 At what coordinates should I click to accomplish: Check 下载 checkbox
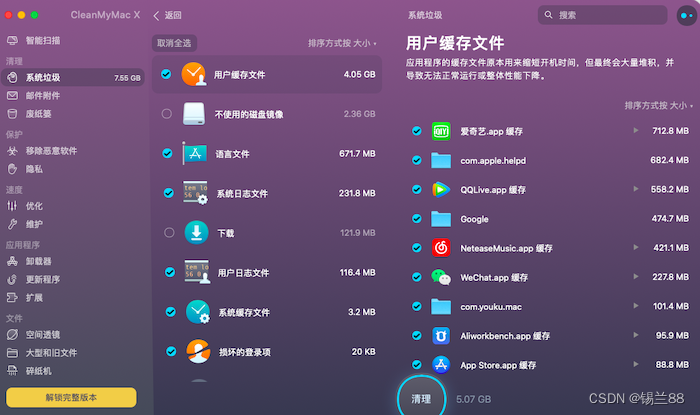(x=169, y=232)
